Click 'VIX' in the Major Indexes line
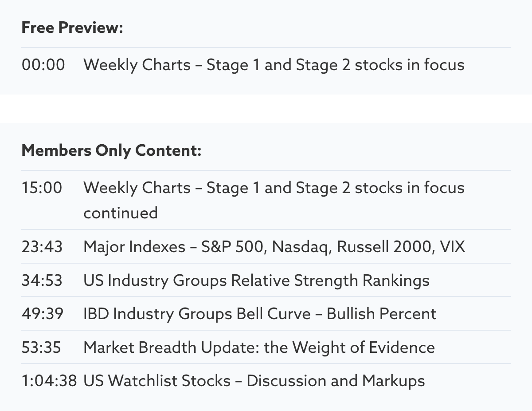Image resolution: width=532 pixels, height=411 pixels. [453, 247]
